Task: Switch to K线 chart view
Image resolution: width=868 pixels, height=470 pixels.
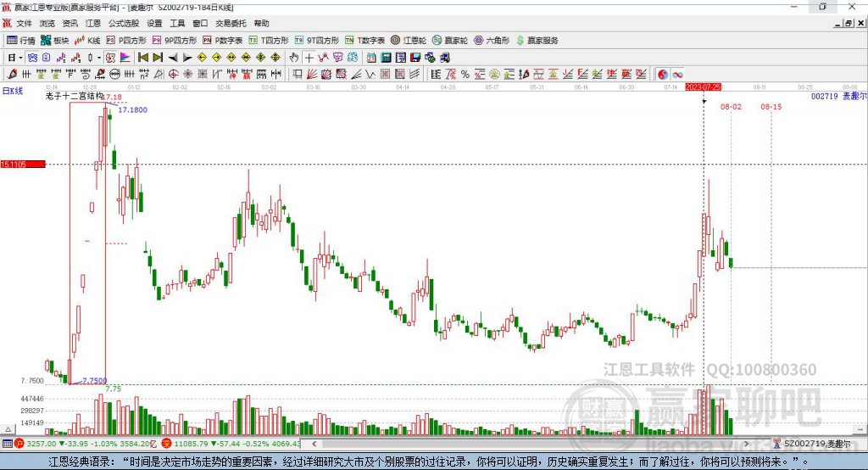Action: 87,41
